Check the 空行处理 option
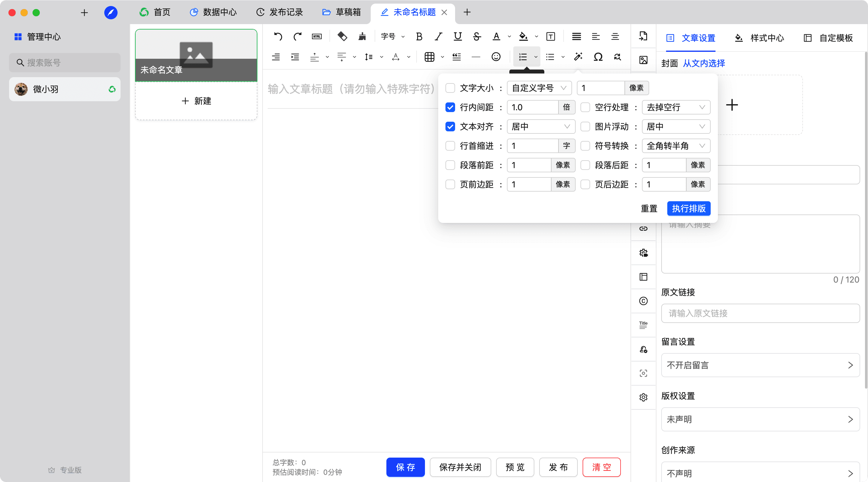 [x=585, y=108]
